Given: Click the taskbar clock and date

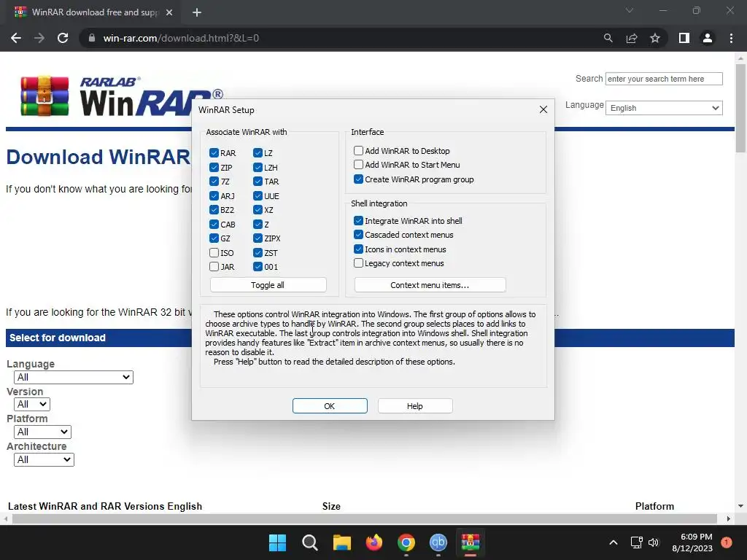Looking at the screenshot, I should click(692, 542).
